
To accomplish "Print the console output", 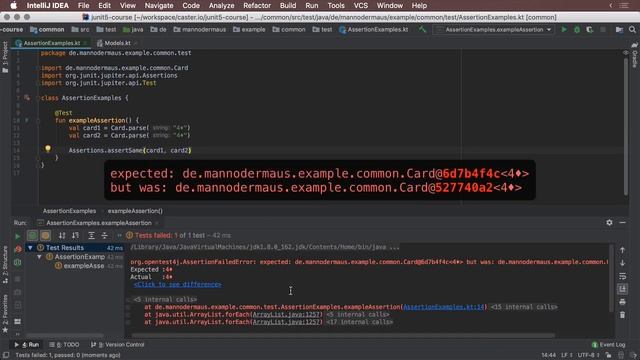I will click(x=622, y=302).
